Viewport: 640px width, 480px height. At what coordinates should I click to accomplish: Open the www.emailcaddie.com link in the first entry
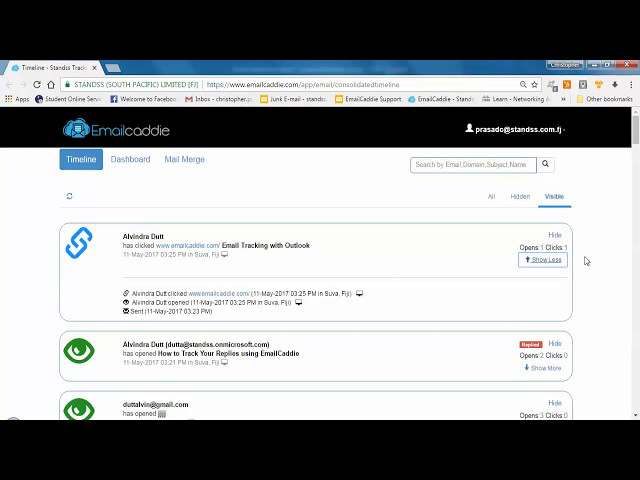tap(188, 245)
